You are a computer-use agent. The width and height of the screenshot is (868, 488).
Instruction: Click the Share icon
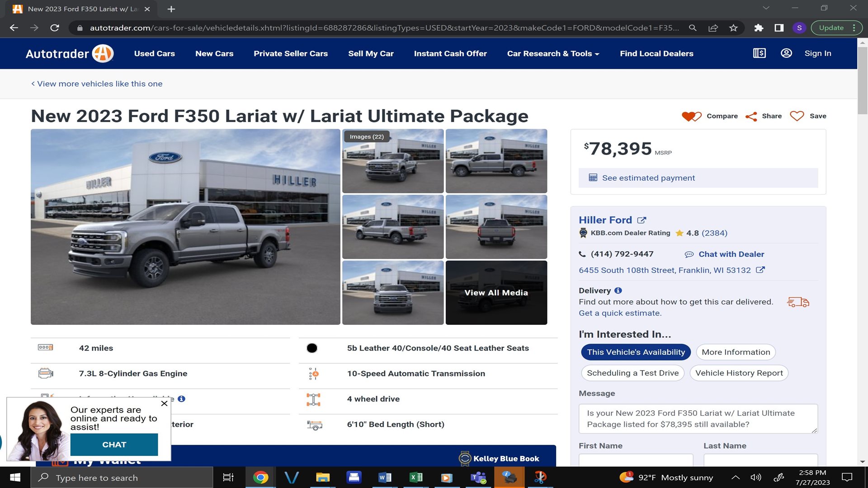pos(751,117)
